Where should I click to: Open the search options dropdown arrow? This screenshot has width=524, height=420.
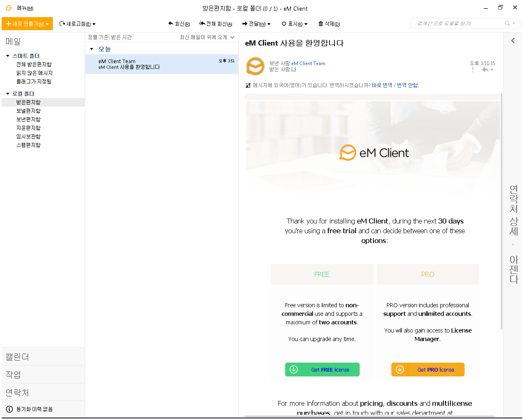click(x=514, y=24)
